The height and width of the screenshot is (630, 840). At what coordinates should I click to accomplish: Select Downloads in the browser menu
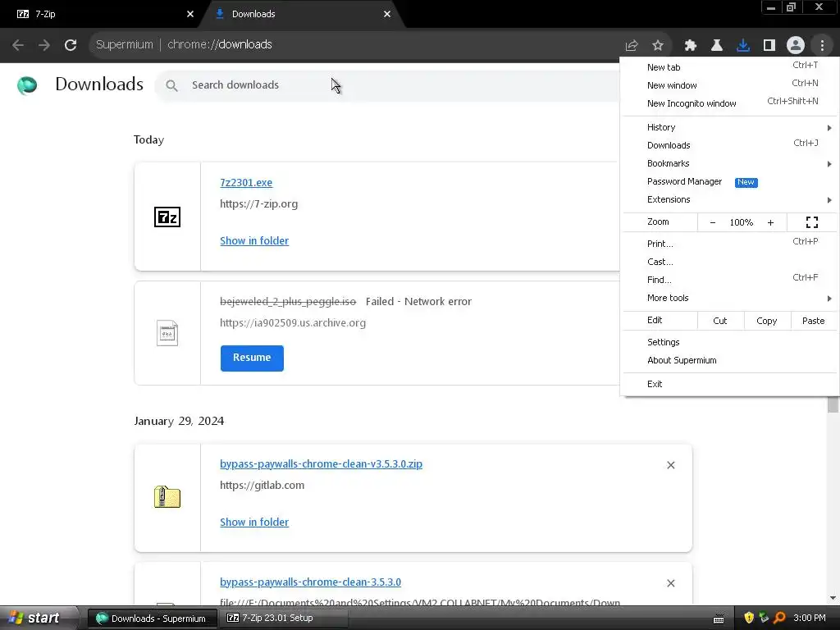729,145
